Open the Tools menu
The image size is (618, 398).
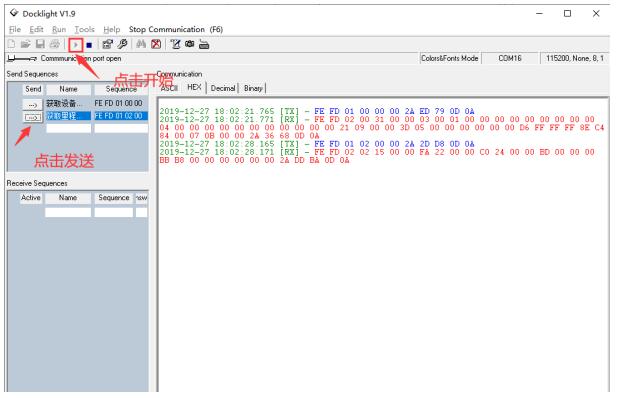(84, 30)
